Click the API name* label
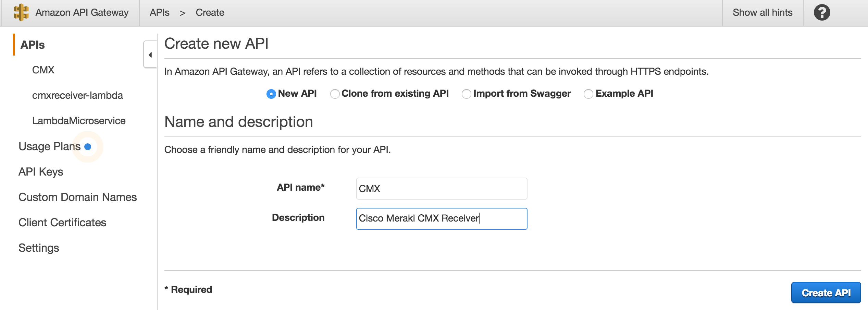The height and width of the screenshot is (310, 868). 300,188
